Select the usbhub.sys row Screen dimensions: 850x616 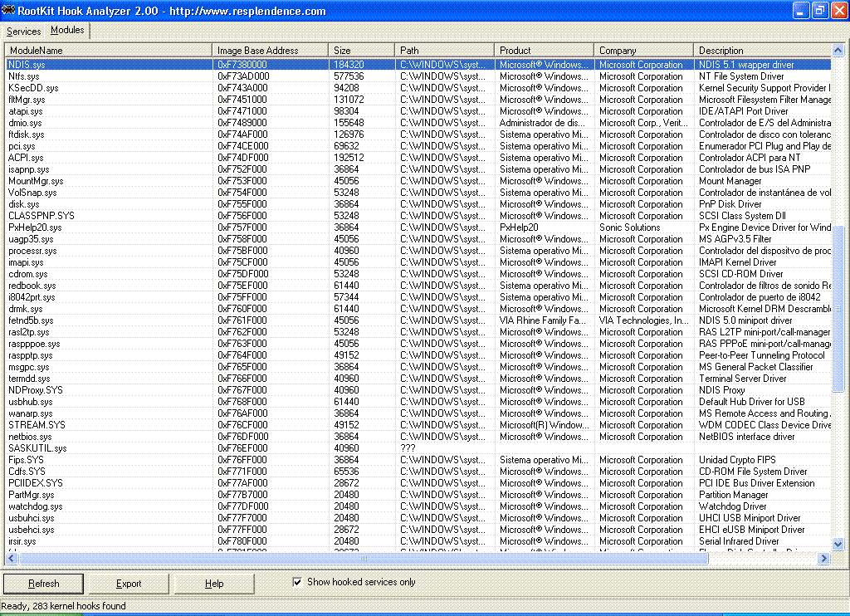(418, 403)
